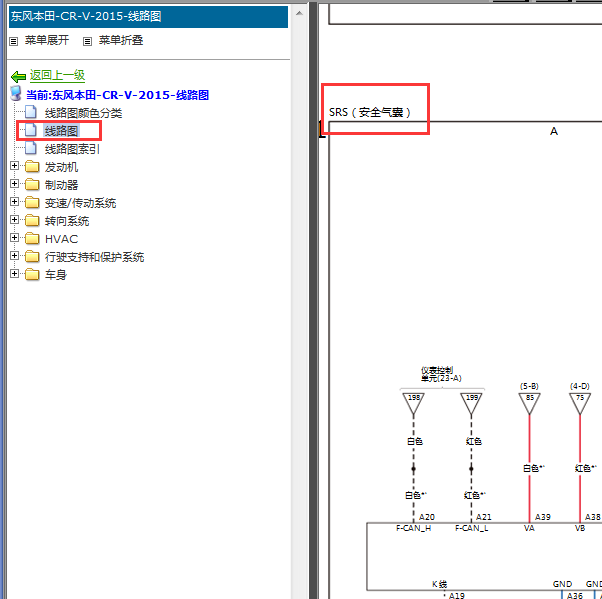Select the 转向系统 tree label

point(67,221)
